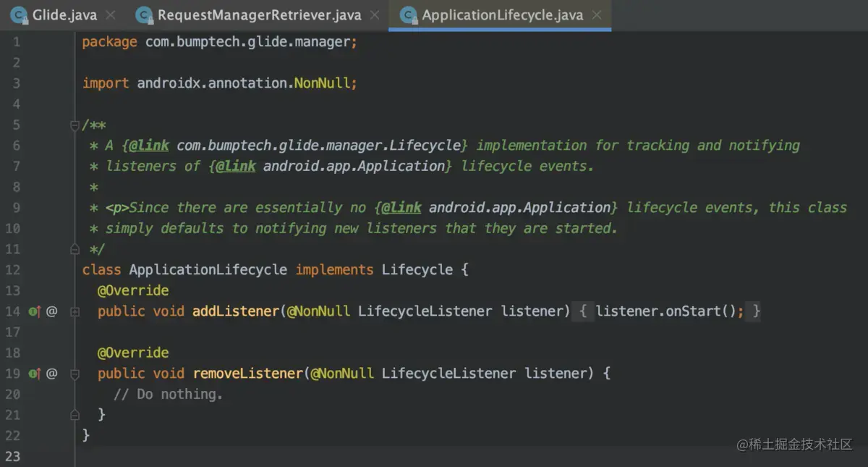Click the '// Do nothing.' comment
The image size is (868, 467).
[x=169, y=395]
